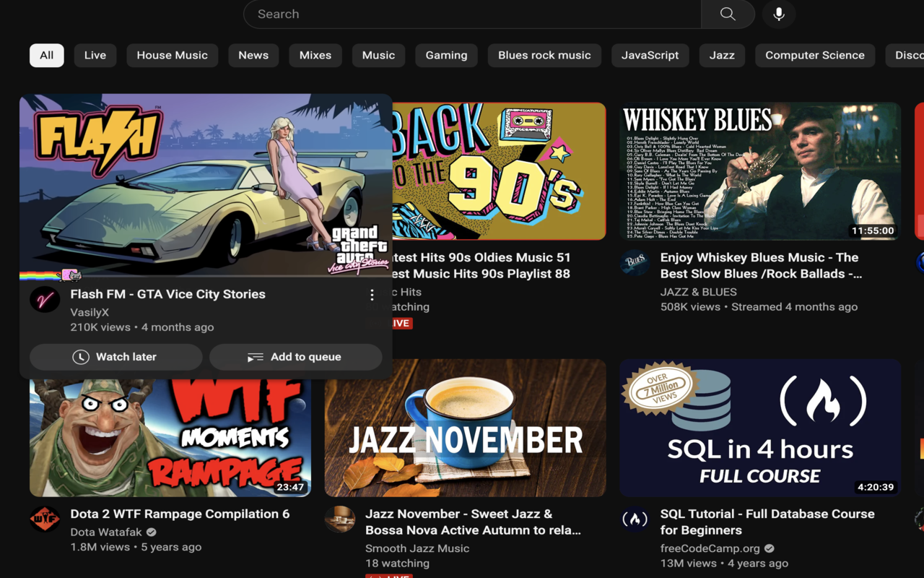Start voice search with the microphone icon
924x578 pixels.
coord(779,14)
